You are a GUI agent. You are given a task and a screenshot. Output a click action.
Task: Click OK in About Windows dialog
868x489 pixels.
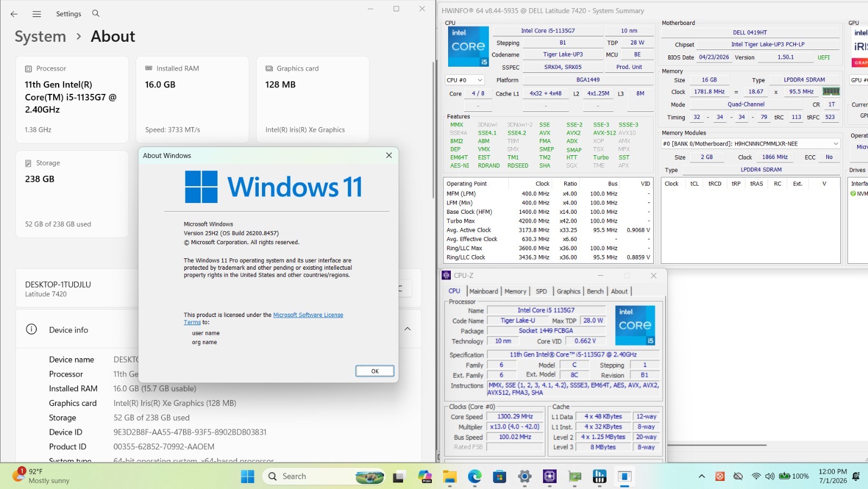pyautogui.click(x=375, y=371)
